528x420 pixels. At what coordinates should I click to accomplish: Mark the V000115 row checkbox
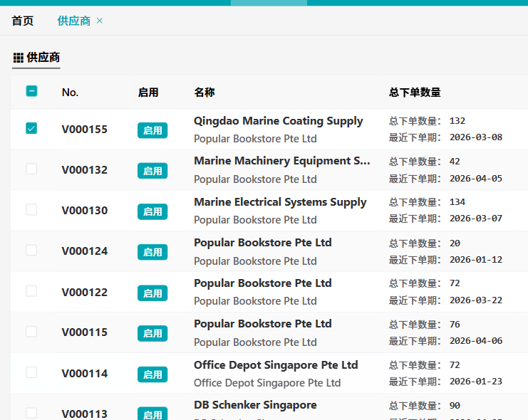coord(31,331)
